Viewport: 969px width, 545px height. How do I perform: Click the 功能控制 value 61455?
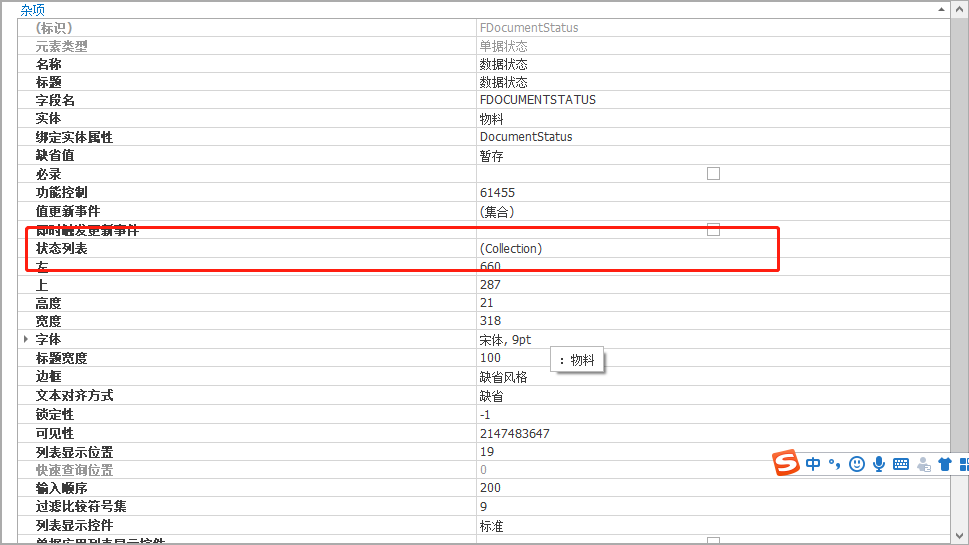[497, 193]
